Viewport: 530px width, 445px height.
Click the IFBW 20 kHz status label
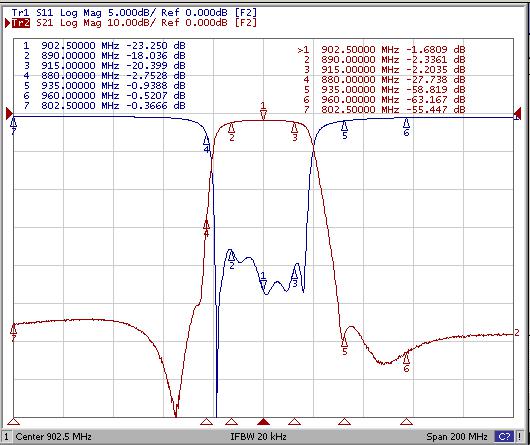point(259,437)
